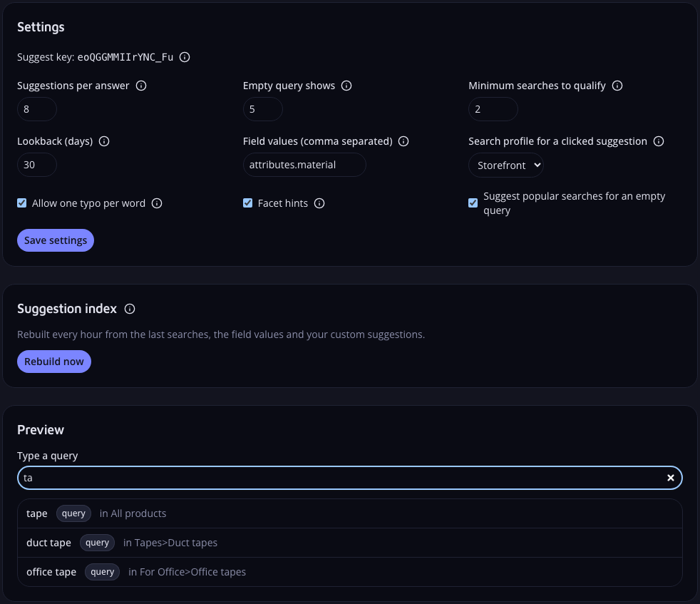
Task: Click the Save settings button
Action: 56,240
